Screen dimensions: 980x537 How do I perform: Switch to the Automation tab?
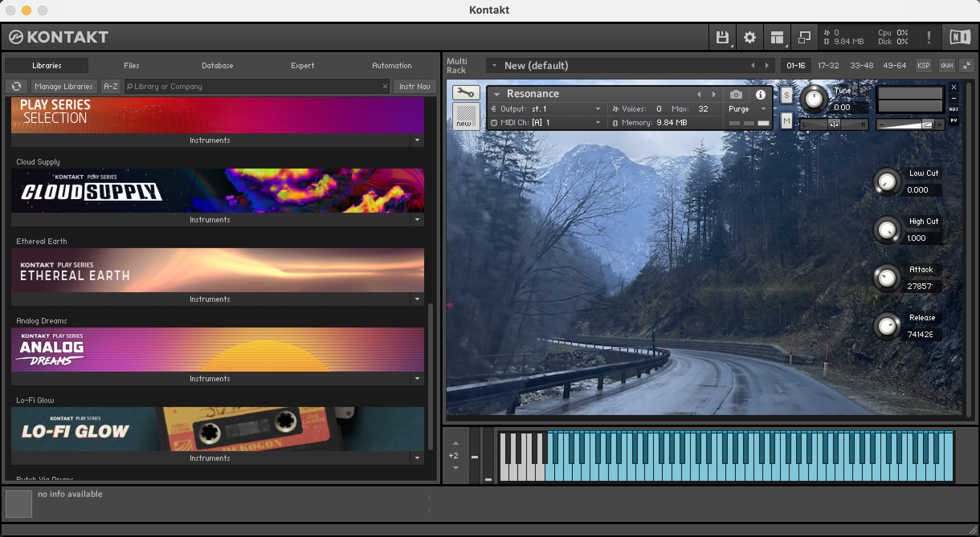click(x=392, y=65)
